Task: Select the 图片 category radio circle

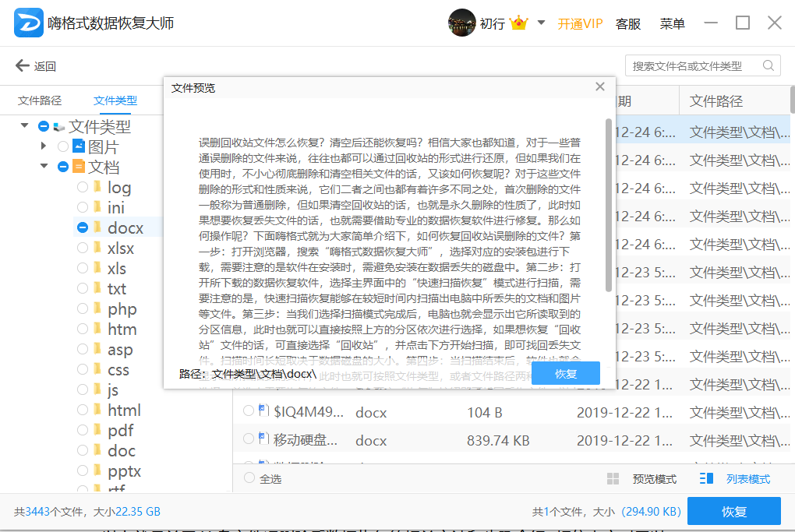Action: pyautogui.click(x=63, y=146)
